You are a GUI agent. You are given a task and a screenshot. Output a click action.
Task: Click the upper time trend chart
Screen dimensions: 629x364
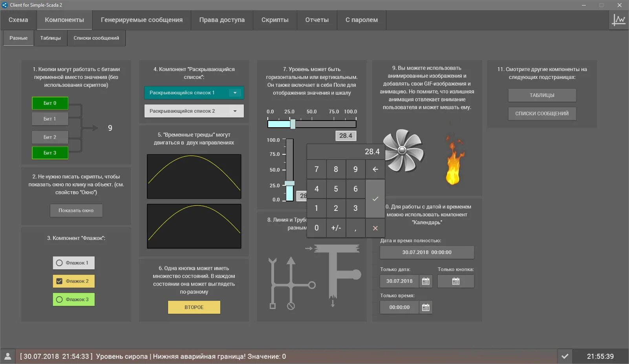[x=194, y=176]
